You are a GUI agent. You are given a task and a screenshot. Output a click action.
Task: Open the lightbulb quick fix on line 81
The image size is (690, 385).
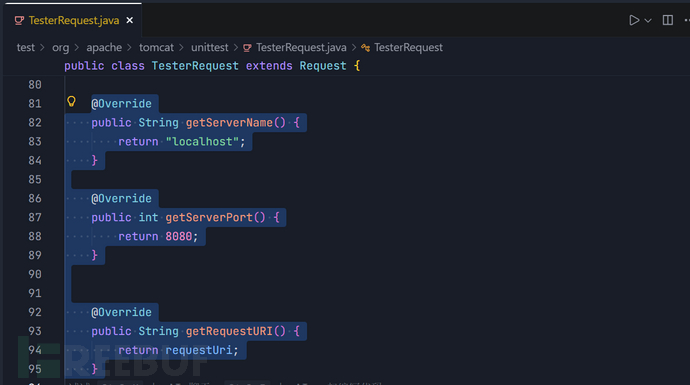(x=71, y=102)
